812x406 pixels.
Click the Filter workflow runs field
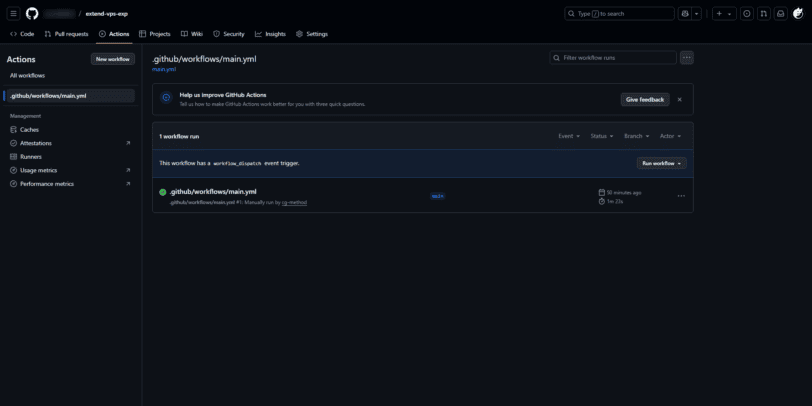coord(613,57)
